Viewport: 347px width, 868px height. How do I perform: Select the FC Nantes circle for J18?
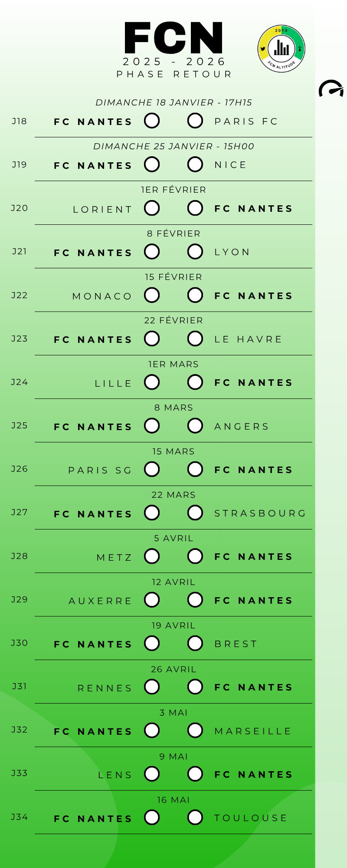pos(152,121)
